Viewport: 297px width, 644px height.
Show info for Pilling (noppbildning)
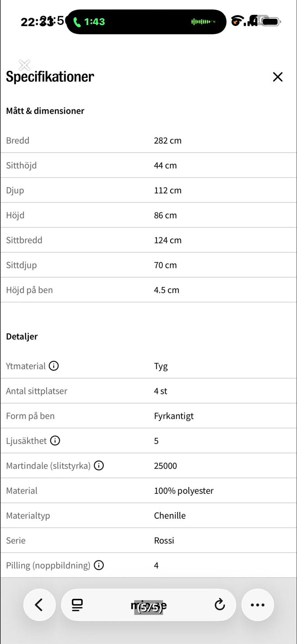[99, 566]
